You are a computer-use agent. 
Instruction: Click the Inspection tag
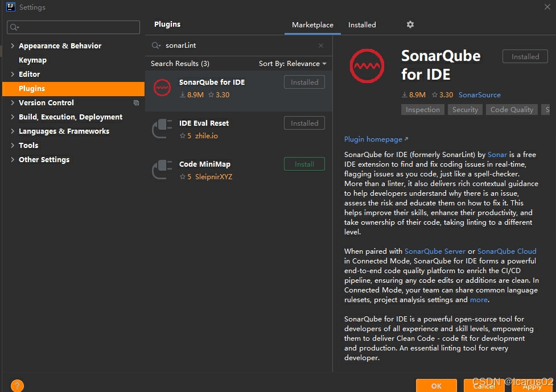[423, 109]
